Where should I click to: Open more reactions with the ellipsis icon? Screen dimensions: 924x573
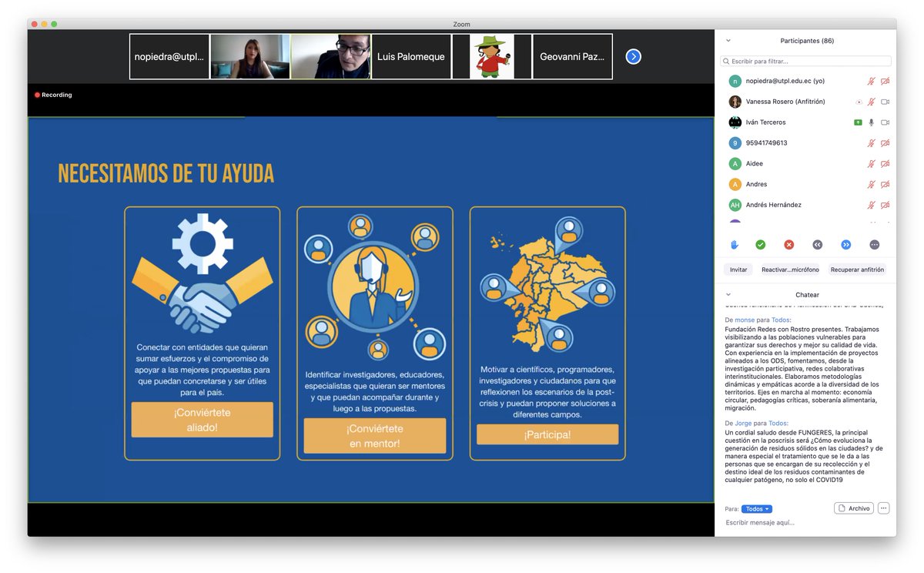pyautogui.click(x=875, y=245)
